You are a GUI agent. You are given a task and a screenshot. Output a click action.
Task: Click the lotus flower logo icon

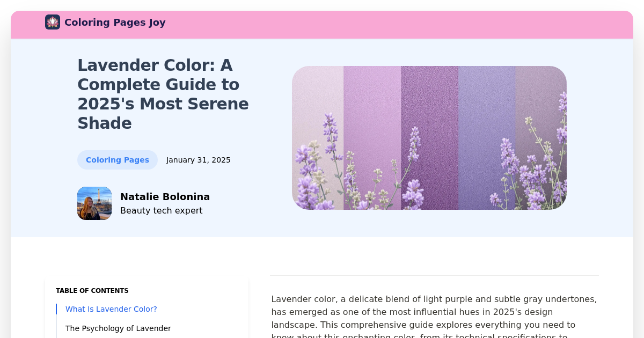(52, 22)
